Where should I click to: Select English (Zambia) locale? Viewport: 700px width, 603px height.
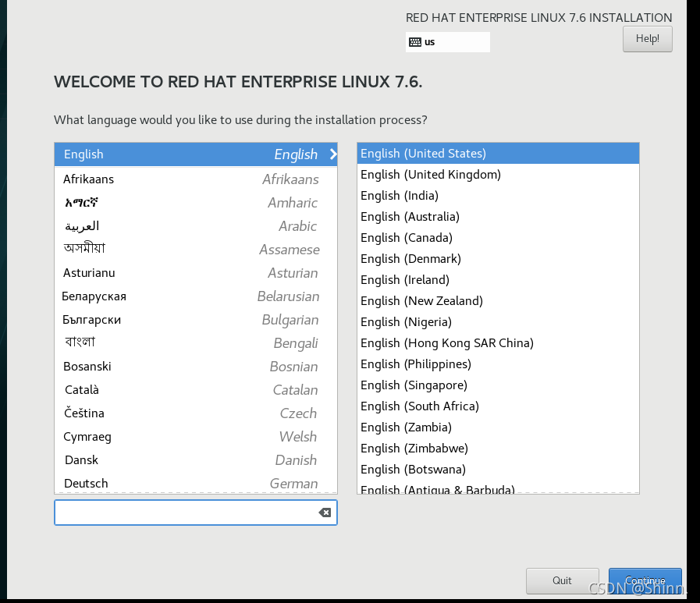pyautogui.click(x=498, y=427)
